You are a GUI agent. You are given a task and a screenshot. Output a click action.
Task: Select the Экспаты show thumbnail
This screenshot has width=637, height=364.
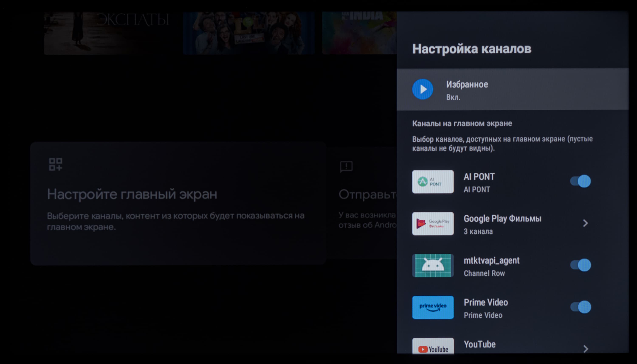coord(110,32)
